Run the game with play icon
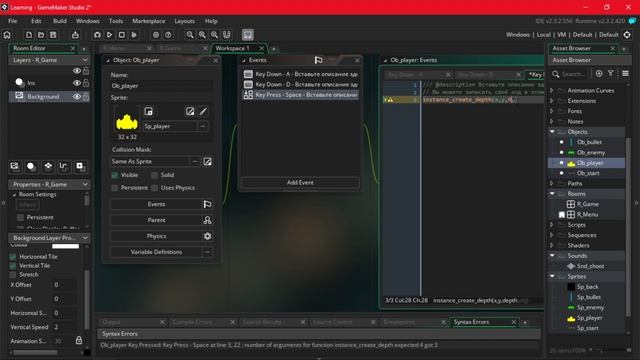The width and height of the screenshot is (640, 360). [x=109, y=35]
